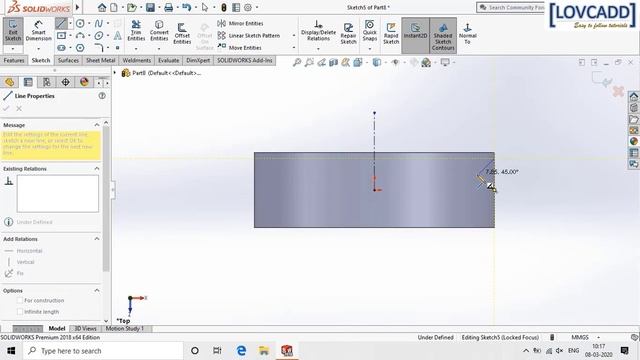Viewport: 640px width, 360px height.
Task: Click Repair Sketch tool
Action: pos(349,33)
